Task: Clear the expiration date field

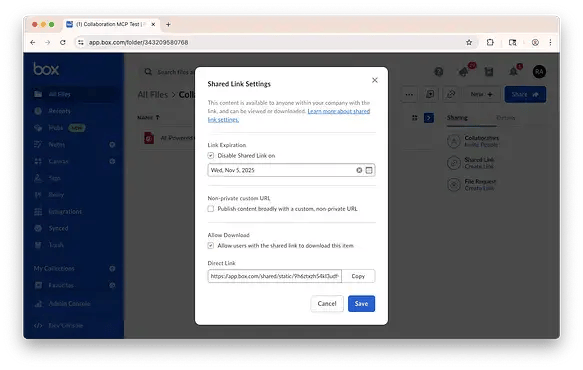Action: point(359,170)
